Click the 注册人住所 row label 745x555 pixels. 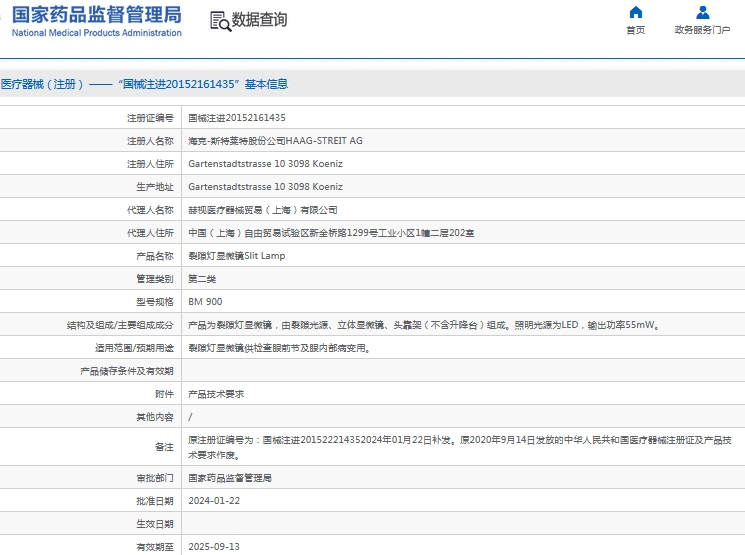[150, 164]
